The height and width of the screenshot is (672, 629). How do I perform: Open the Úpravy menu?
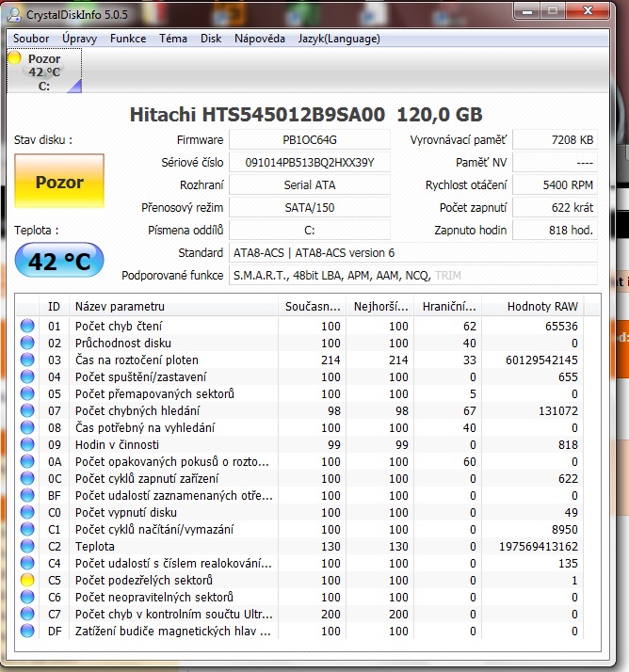[x=79, y=39]
